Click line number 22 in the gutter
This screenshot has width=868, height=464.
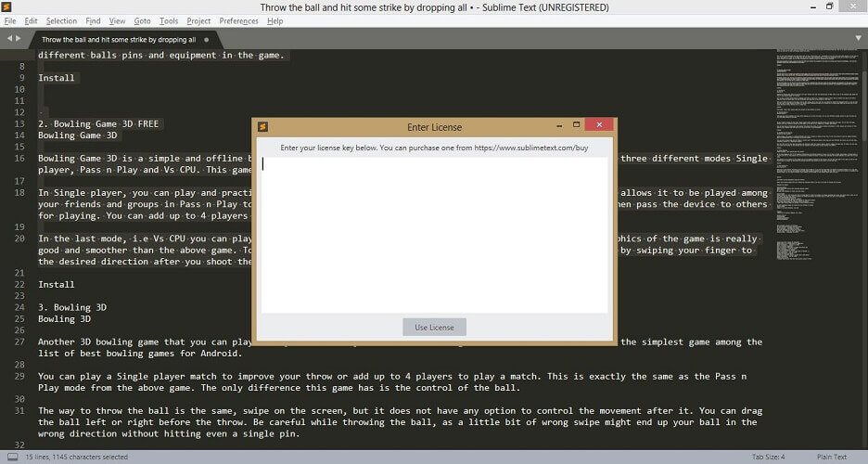(19, 285)
